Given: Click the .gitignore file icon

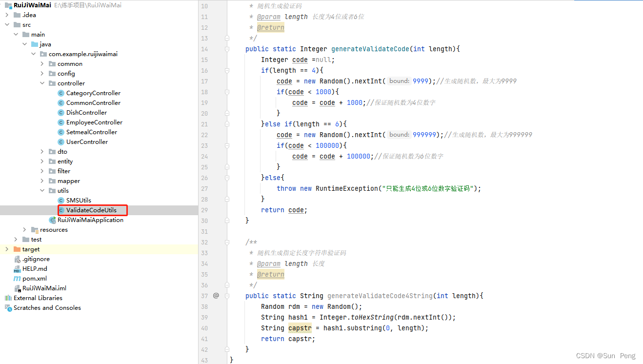Looking at the screenshot, I should (x=17, y=259).
